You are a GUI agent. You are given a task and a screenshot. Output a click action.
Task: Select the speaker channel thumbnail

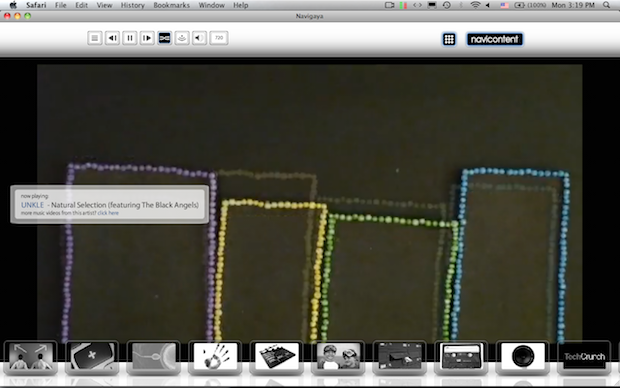pyautogui.click(x=523, y=357)
